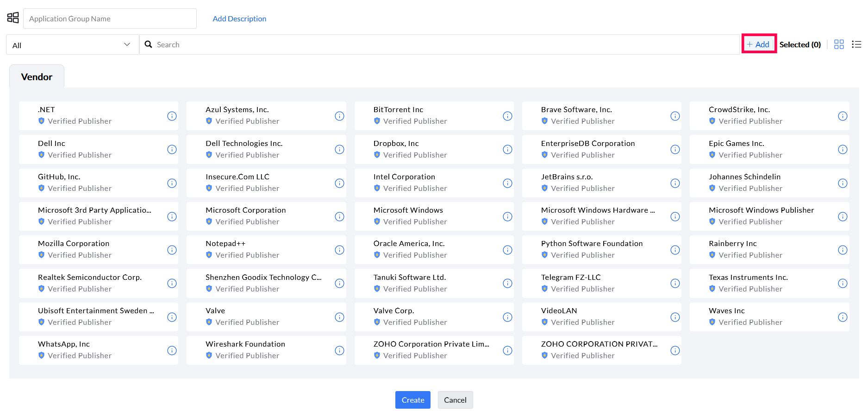868x411 pixels.
Task: Show Telegram FZ-LLC info icon
Action: click(675, 283)
